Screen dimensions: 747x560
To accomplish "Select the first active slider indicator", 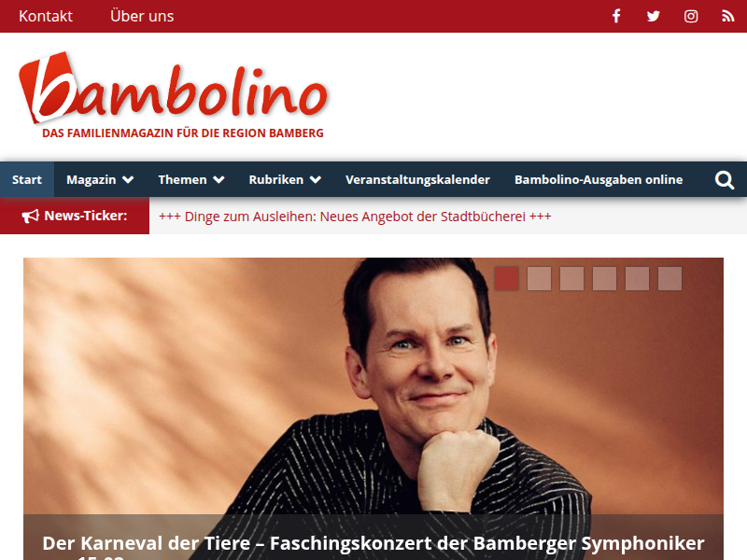I will coord(506,278).
